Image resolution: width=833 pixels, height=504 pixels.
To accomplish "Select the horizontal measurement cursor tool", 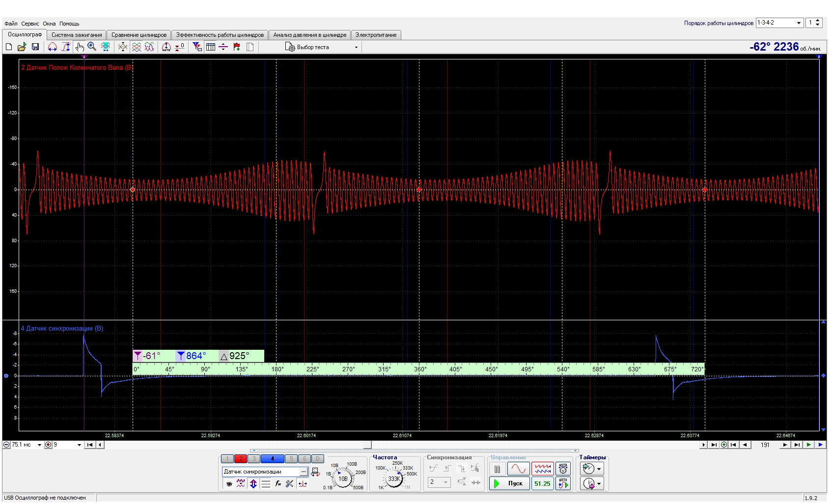I will coord(53,47).
